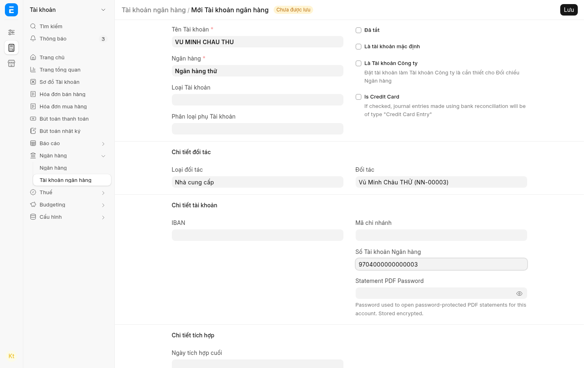This screenshot has height=368, width=588.
Task: Expand the Thuế submenu arrow
Action: (103, 193)
